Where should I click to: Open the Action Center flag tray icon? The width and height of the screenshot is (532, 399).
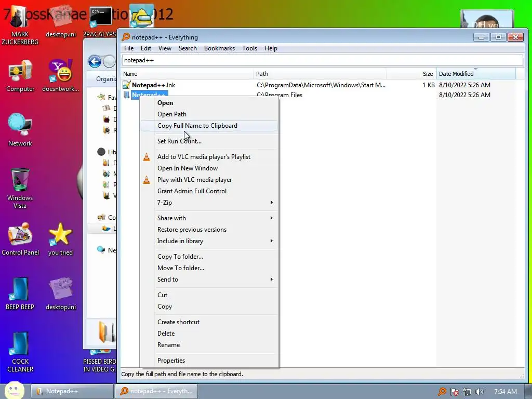click(x=454, y=392)
